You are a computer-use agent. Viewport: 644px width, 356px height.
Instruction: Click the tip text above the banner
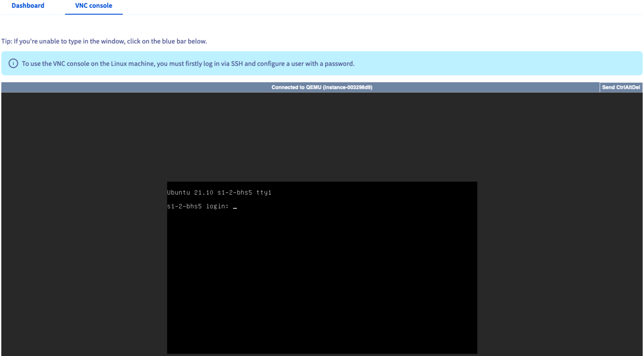click(104, 41)
